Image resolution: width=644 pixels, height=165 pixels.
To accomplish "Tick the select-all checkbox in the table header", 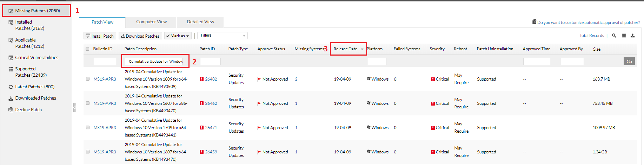I will (x=87, y=49).
